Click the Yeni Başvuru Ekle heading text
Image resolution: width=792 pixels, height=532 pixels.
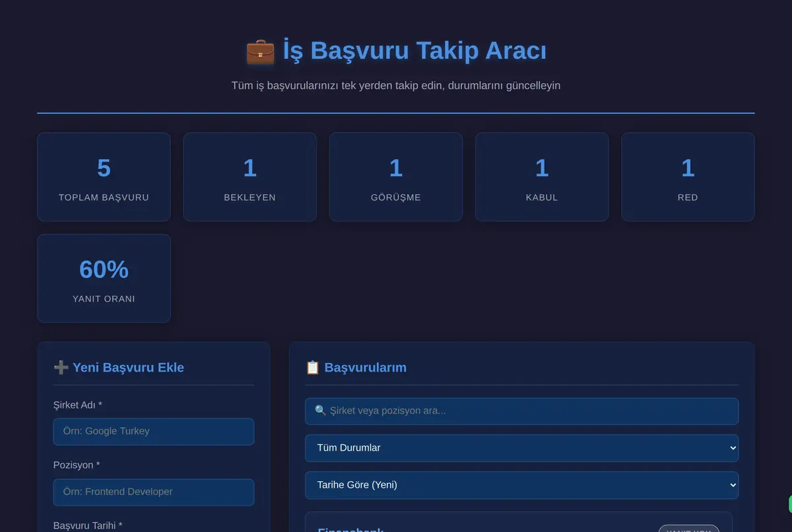pyautogui.click(x=128, y=368)
